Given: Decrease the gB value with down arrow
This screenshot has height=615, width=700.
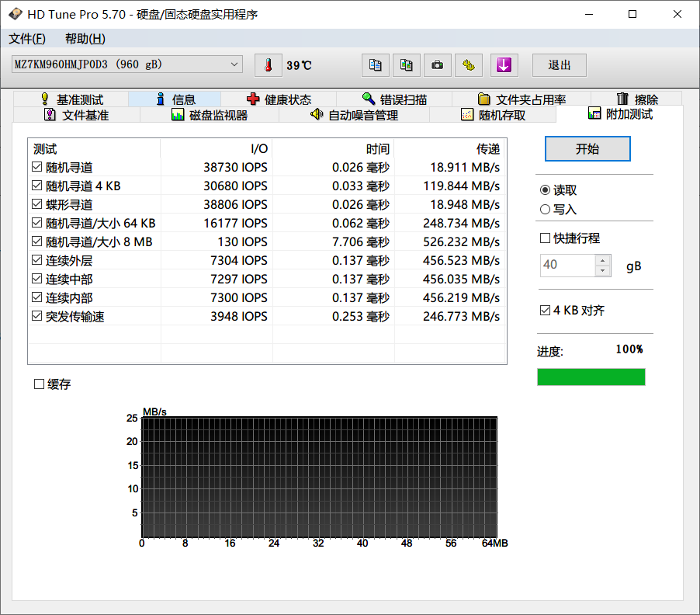Looking at the screenshot, I should [603, 271].
